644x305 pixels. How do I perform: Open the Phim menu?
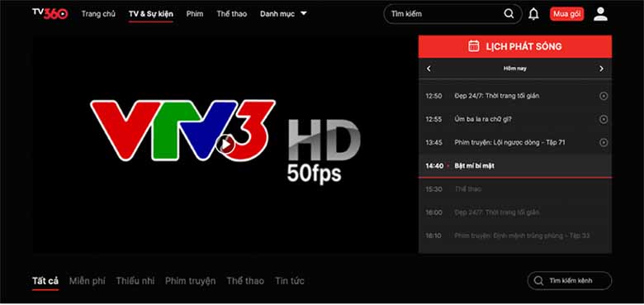(x=195, y=13)
